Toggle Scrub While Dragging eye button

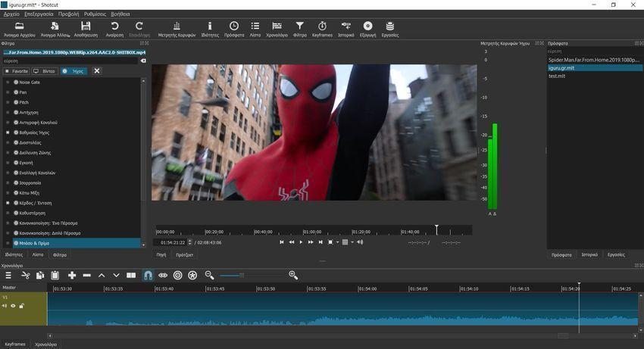(x=163, y=276)
